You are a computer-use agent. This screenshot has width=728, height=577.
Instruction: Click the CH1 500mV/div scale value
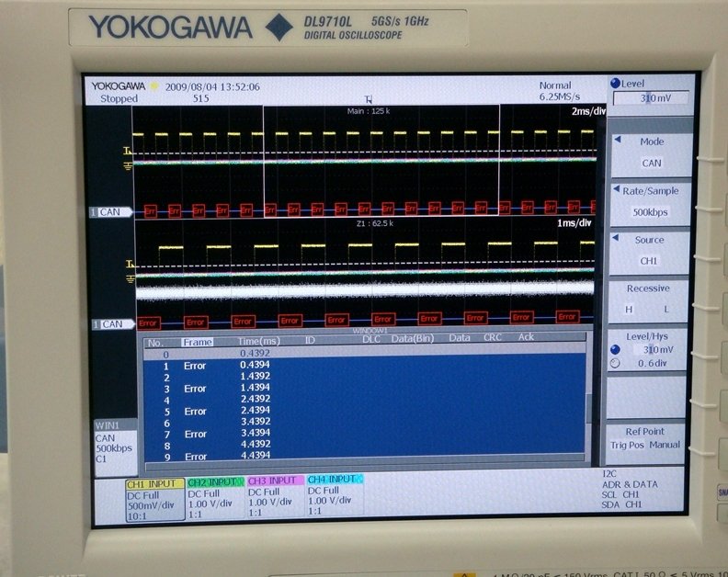coord(151,505)
